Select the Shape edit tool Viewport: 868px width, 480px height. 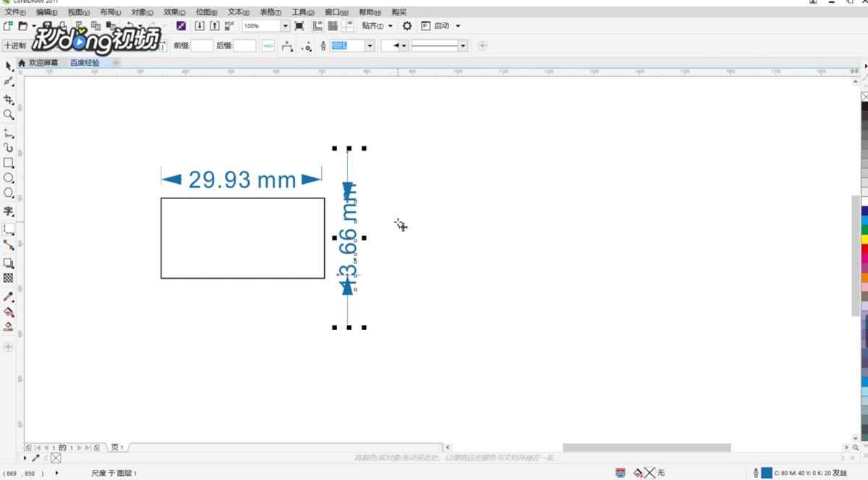click(x=9, y=82)
